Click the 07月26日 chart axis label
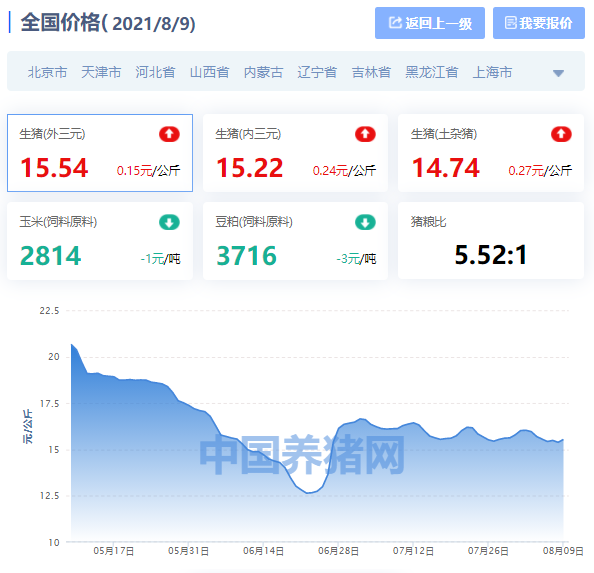Viewport: 594px width, 573px height. coord(488,551)
